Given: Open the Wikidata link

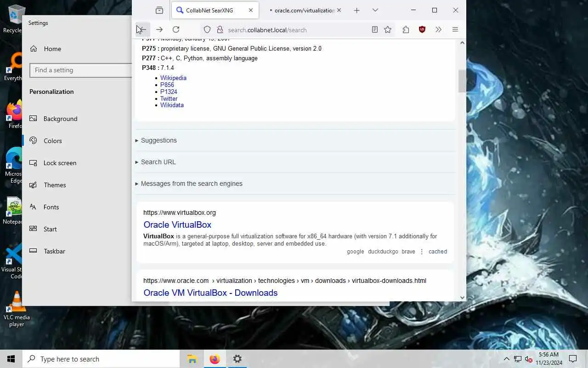Looking at the screenshot, I should (172, 105).
